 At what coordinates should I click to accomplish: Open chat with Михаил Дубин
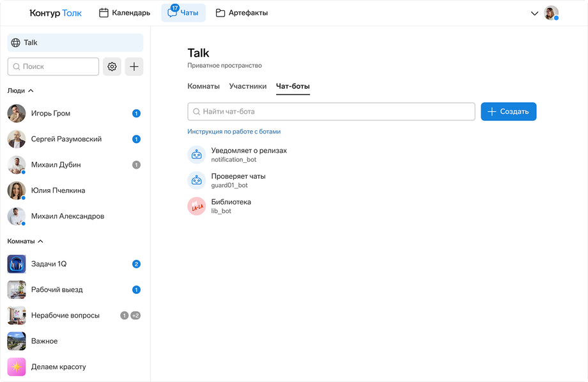[75, 165]
